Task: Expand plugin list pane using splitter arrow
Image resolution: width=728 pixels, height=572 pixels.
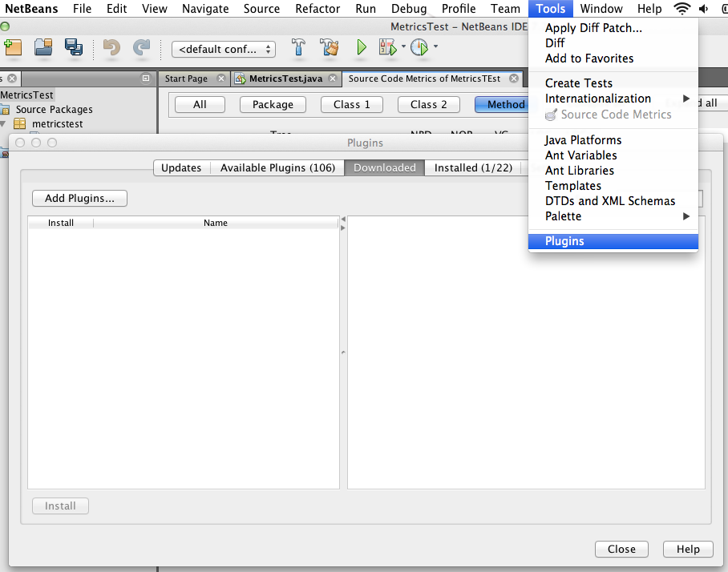Action: click(343, 228)
